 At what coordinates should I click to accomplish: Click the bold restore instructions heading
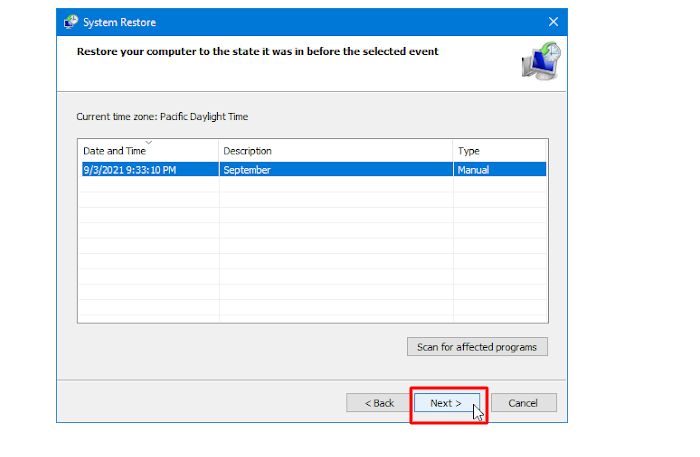pos(257,51)
